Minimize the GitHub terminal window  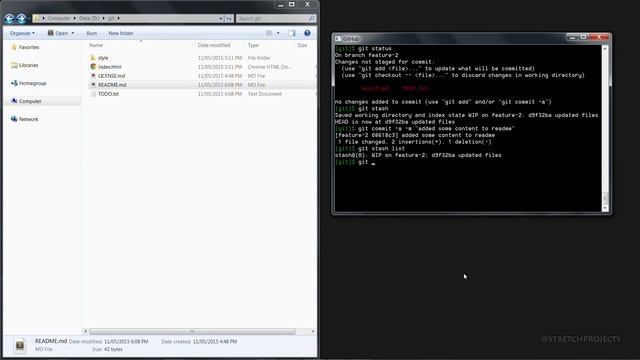click(572, 37)
